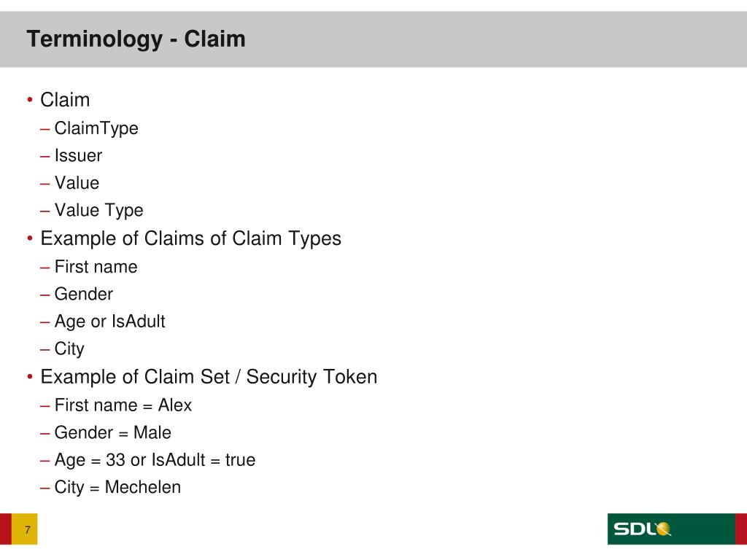This screenshot has width=747, height=560.
Task: Select the Age or IsAdult line
Action: pyautogui.click(x=109, y=322)
